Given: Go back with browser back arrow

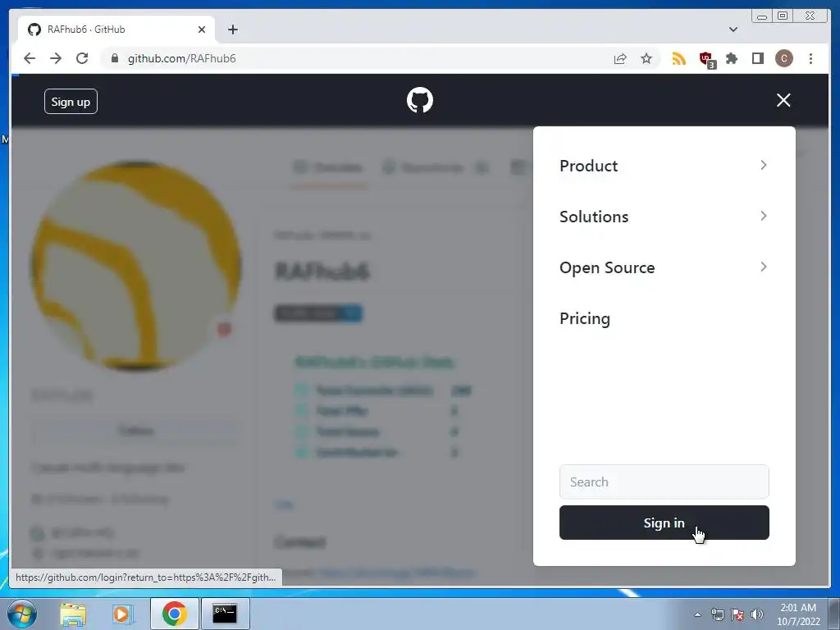Looking at the screenshot, I should (30, 58).
